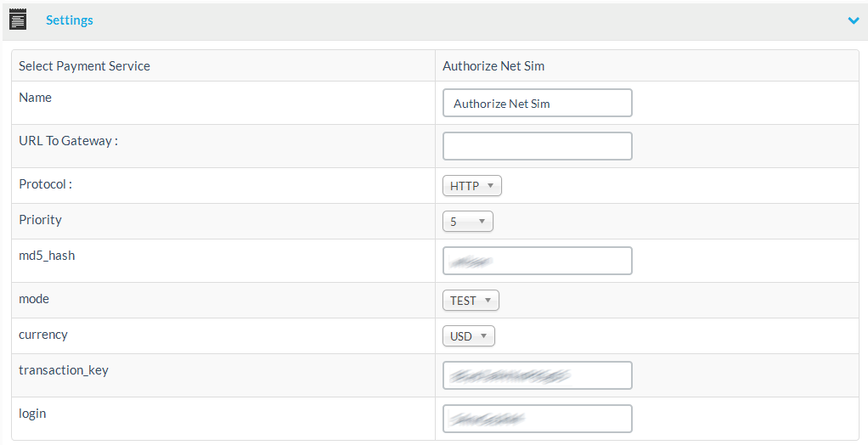This screenshot has width=868, height=445.
Task: Click into the md5_hash field
Action: [x=537, y=261]
